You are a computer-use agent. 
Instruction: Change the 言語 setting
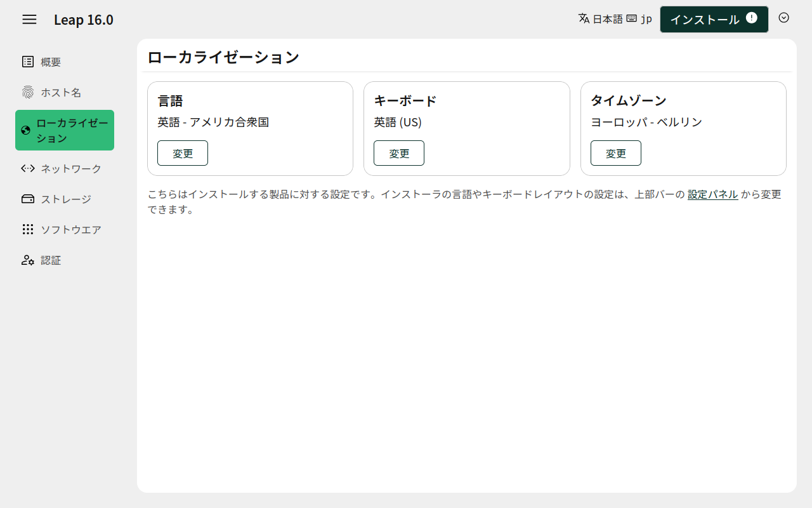(183, 153)
